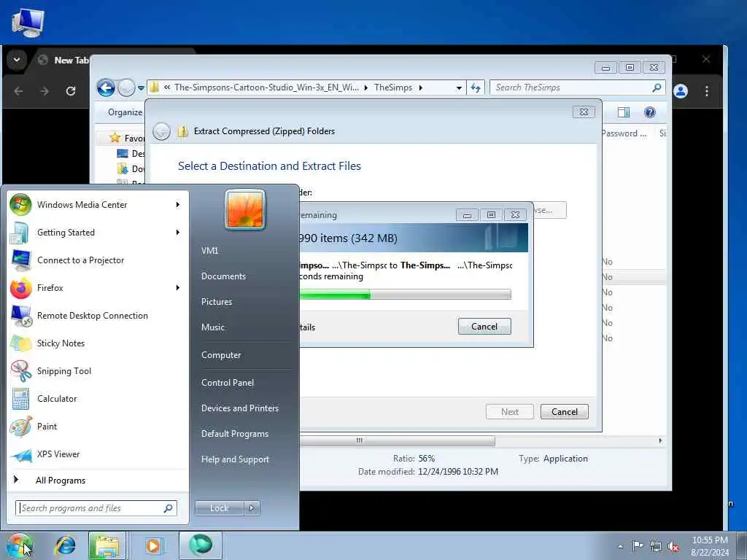The height and width of the screenshot is (560, 747).
Task: Open the address bar history dropdown
Action: [459, 88]
